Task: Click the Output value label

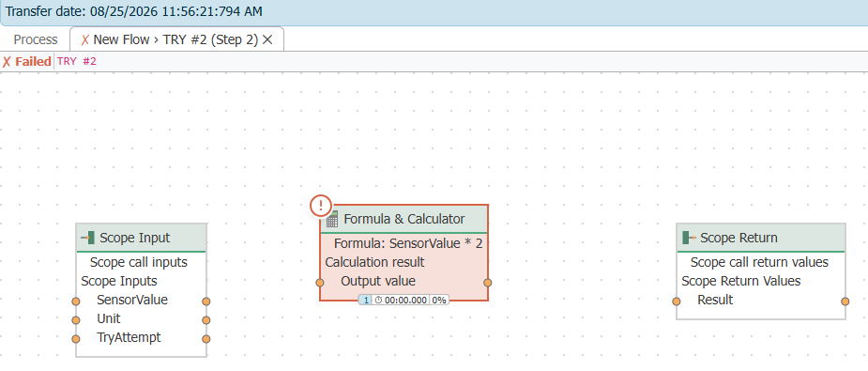Action: tap(378, 281)
